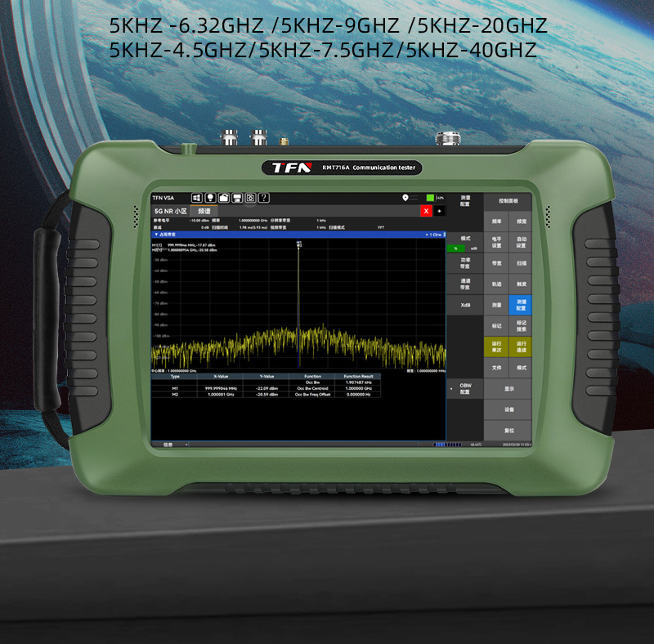The width and height of the screenshot is (654, 644).
Task: Select the M1 row label in table
Action: pyautogui.click(x=175, y=388)
